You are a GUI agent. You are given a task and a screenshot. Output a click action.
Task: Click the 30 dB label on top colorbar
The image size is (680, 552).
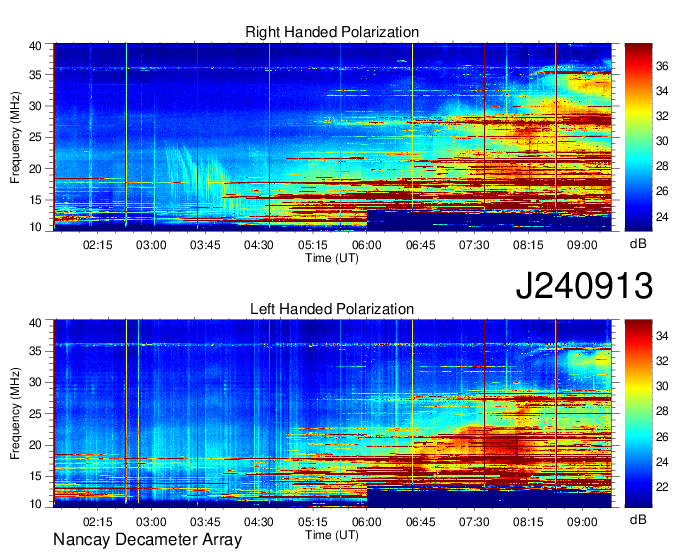pyautogui.click(x=662, y=141)
